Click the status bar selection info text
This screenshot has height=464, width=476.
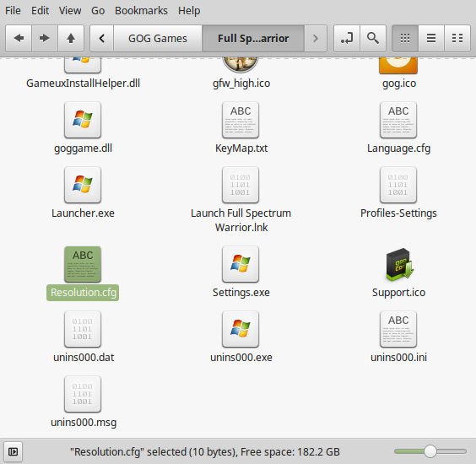click(x=205, y=452)
